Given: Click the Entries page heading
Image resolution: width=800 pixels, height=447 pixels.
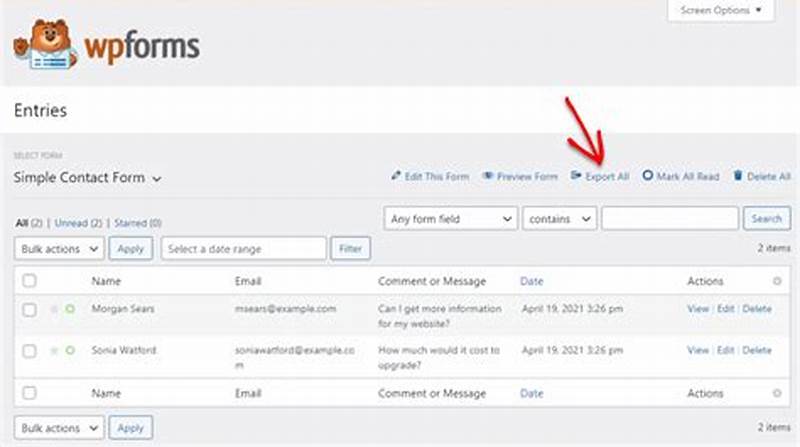Looking at the screenshot, I should (40, 110).
